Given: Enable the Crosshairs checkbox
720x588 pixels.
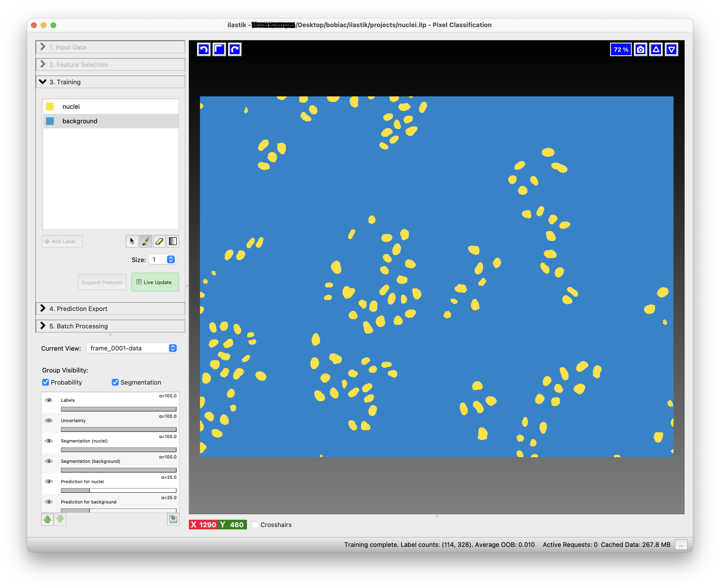Looking at the screenshot, I should click(255, 525).
